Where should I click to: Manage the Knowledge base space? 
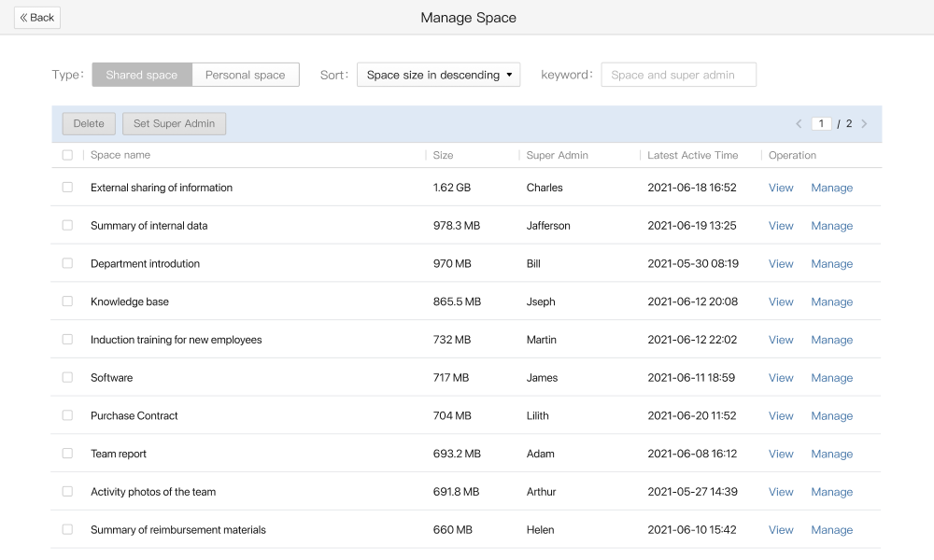coord(832,301)
